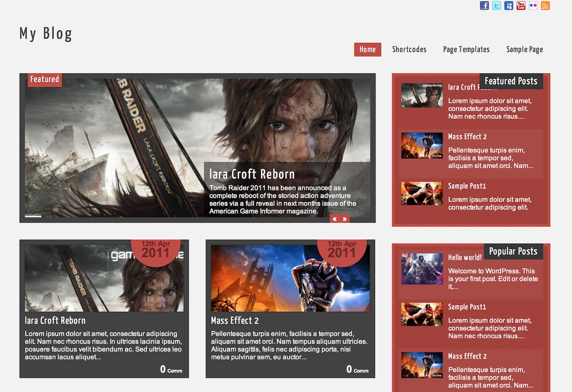Advance slider with right double-arrow

click(x=345, y=219)
